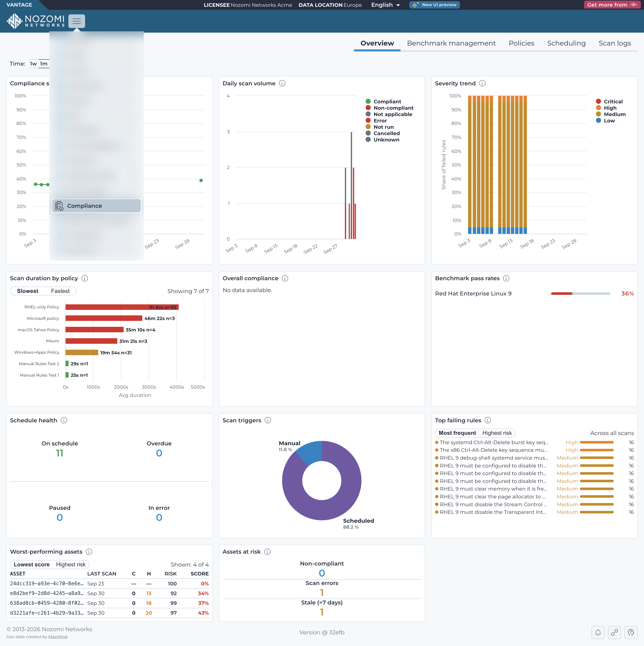This screenshot has height=646, width=644.
Task: Show info for Worst-performing assets
Action: coord(89,552)
